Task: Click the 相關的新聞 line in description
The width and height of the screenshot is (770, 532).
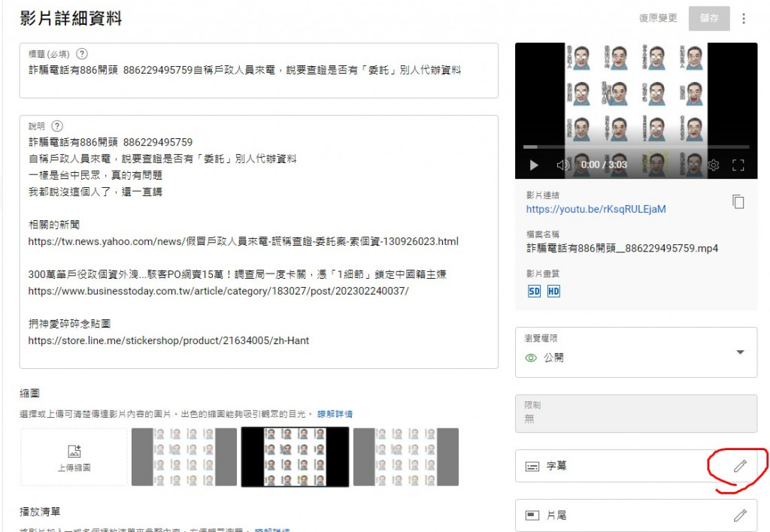Action: (x=54, y=225)
